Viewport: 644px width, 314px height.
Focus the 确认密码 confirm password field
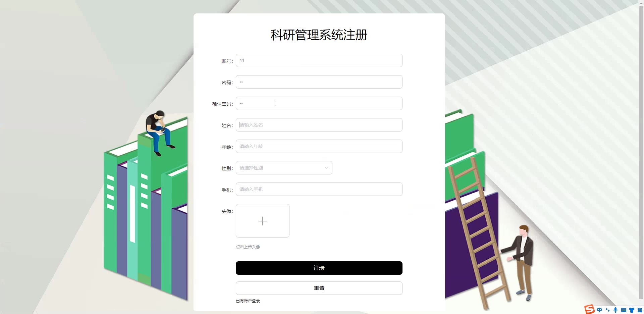point(319,103)
